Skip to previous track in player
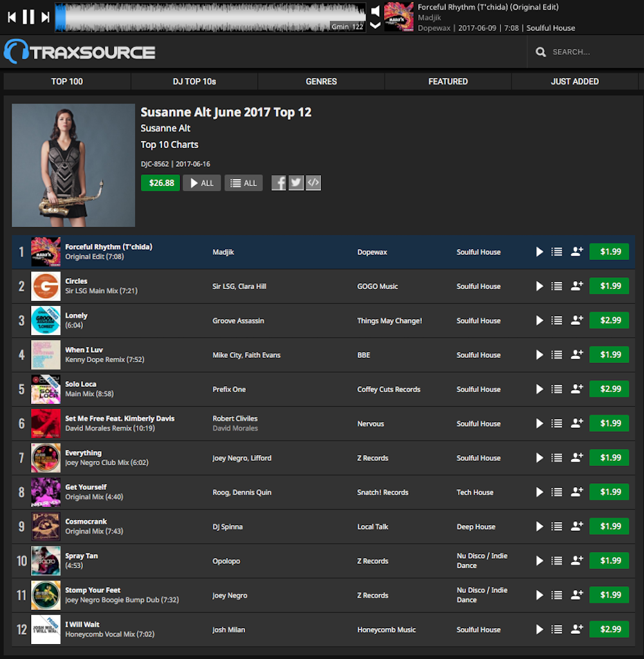The width and height of the screenshot is (644, 659). pyautogui.click(x=12, y=17)
